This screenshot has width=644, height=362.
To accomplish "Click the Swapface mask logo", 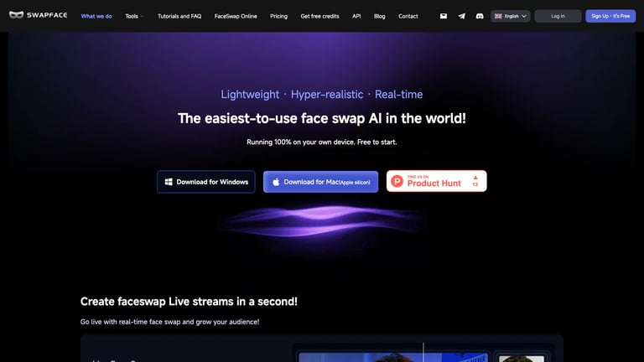I will point(16,15).
